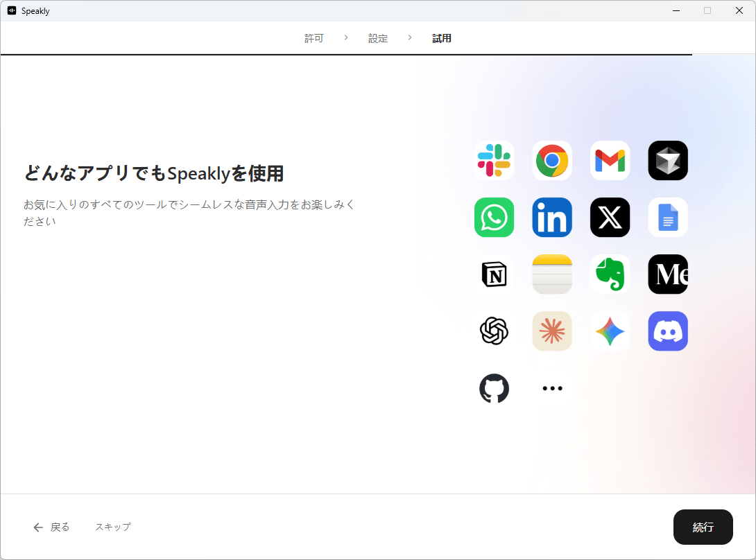Select the WhatsApp icon
Screen dimensions: 756x560
pos(494,218)
